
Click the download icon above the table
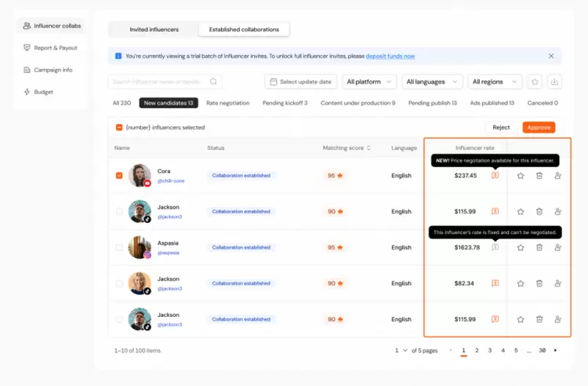pos(555,82)
